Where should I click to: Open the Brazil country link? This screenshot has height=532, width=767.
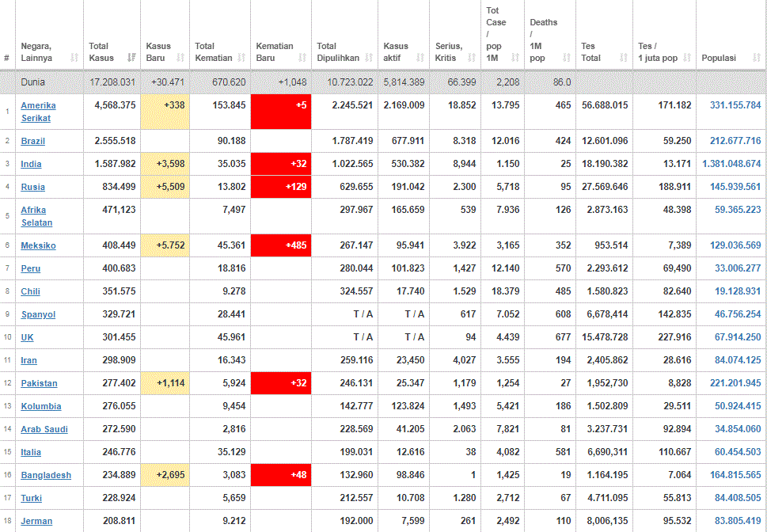[x=32, y=141]
